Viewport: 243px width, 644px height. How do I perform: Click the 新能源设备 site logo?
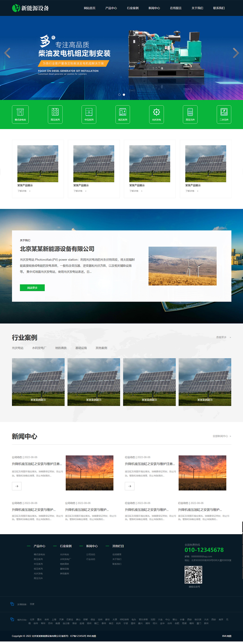[x=30, y=8]
